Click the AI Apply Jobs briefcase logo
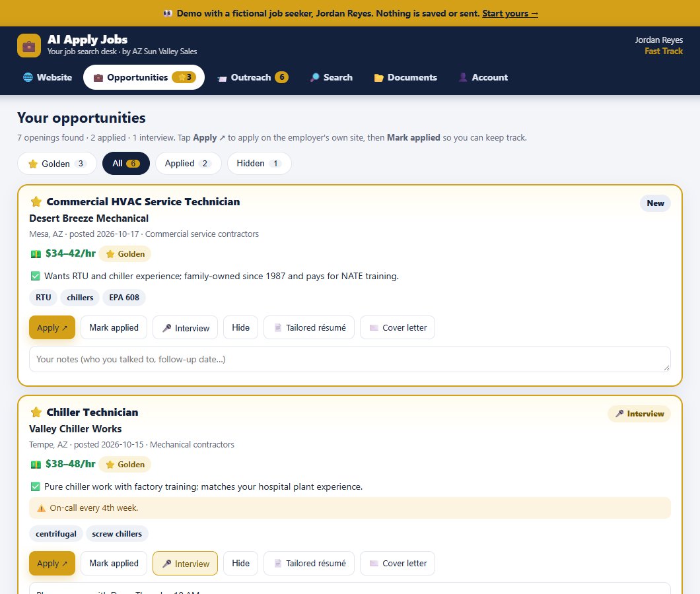Viewport: 700px width, 594px height. pos(29,46)
